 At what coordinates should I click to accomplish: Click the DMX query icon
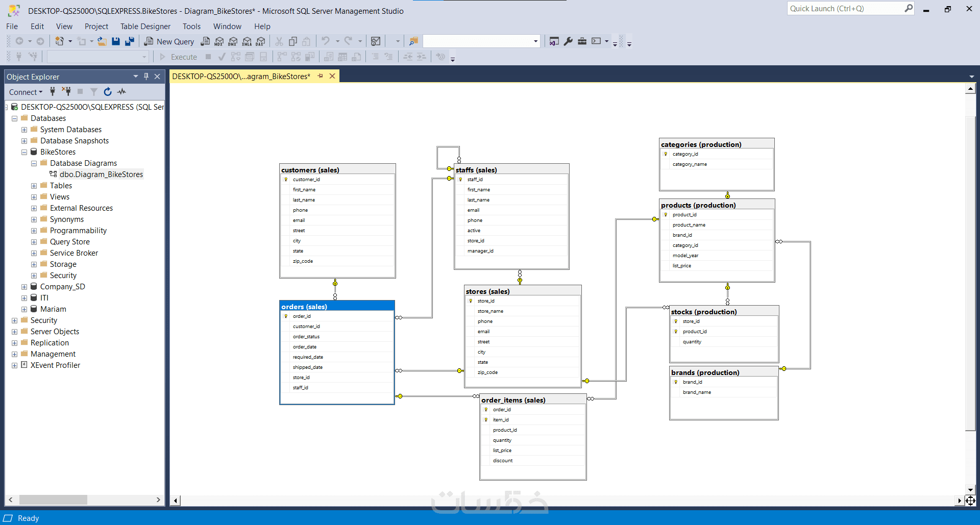point(233,41)
